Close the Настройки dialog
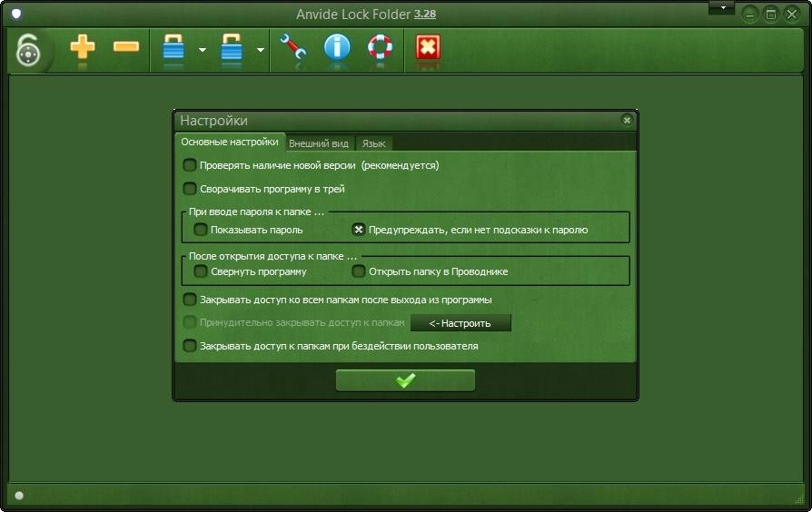This screenshot has height=512, width=812. (x=627, y=120)
